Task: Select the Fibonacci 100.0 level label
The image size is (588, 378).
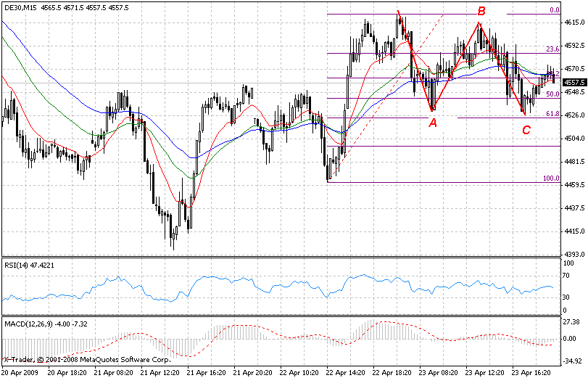Action: pyautogui.click(x=551, y=178)
